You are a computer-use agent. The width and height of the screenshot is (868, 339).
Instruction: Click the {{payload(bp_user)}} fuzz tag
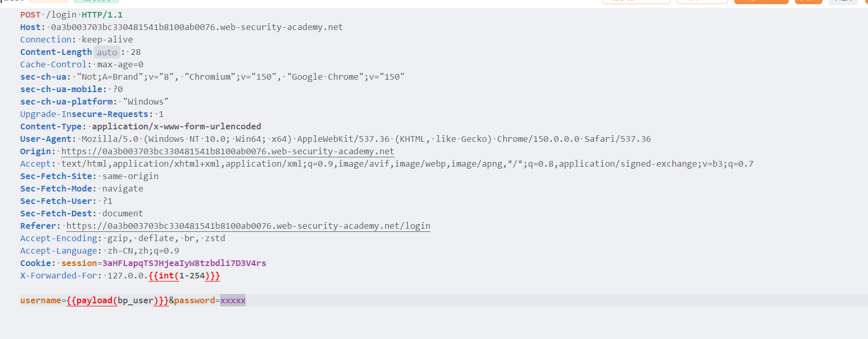pyautogui.click(x=118, y=301)
